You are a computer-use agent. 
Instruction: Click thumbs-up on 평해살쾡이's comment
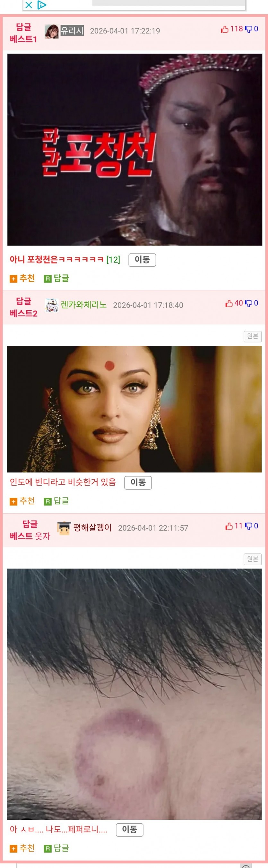229,526
